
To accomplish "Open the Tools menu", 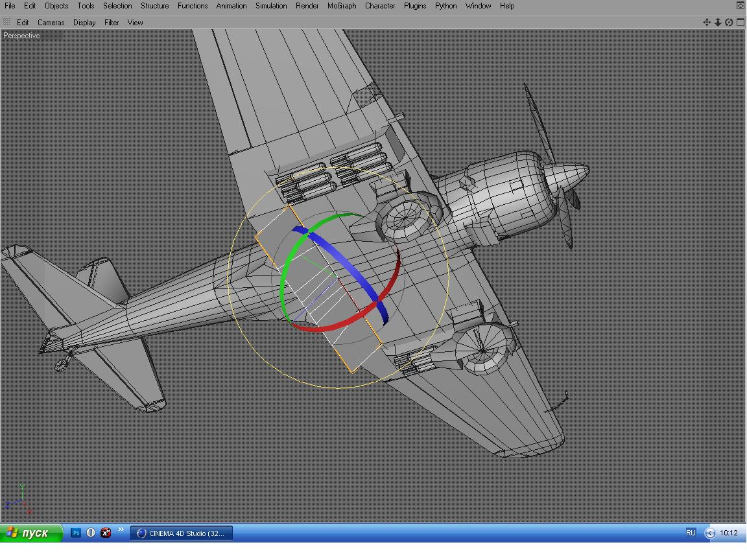I will pos(86,6).
